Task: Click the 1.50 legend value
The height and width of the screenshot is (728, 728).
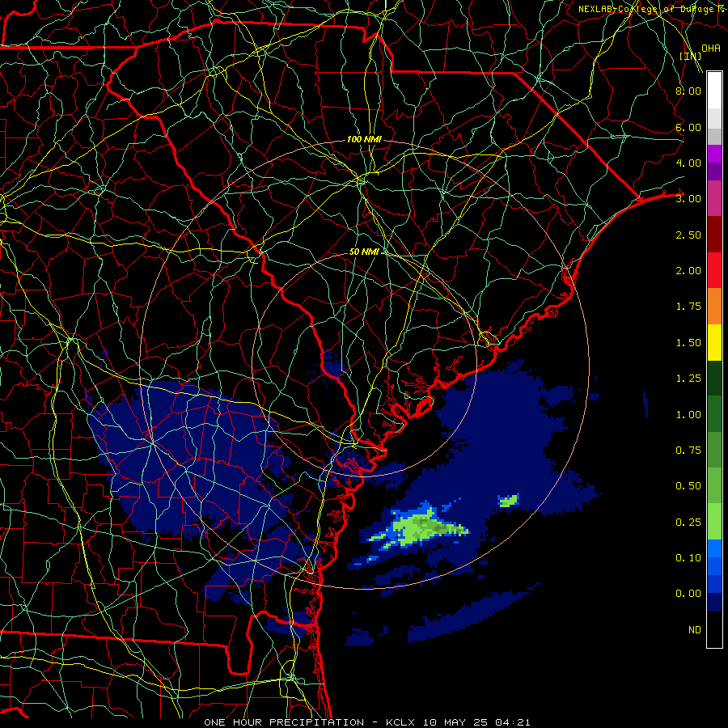Action: pyautogui.click(x=688, y=343)
